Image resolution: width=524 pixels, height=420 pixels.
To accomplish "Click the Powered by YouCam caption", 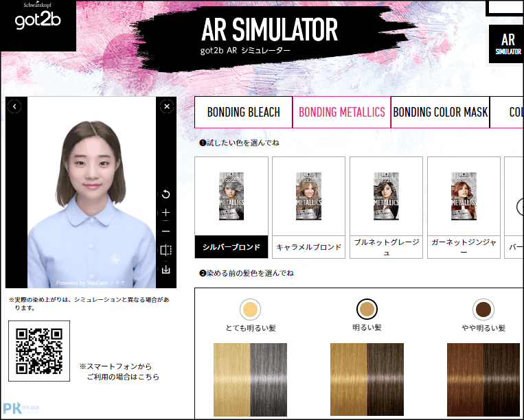I will point(91,283).
